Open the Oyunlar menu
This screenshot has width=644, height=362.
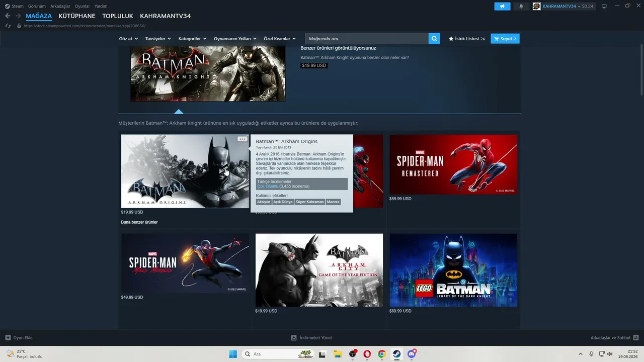83,6
